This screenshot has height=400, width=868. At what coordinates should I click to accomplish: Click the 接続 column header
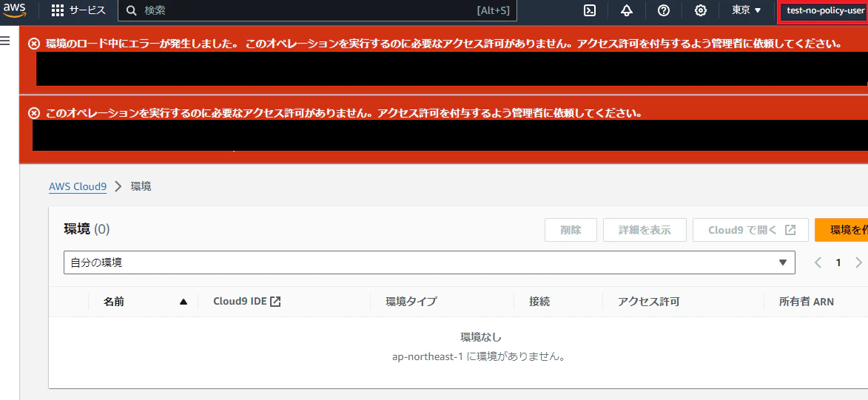(x=539, y=302)
